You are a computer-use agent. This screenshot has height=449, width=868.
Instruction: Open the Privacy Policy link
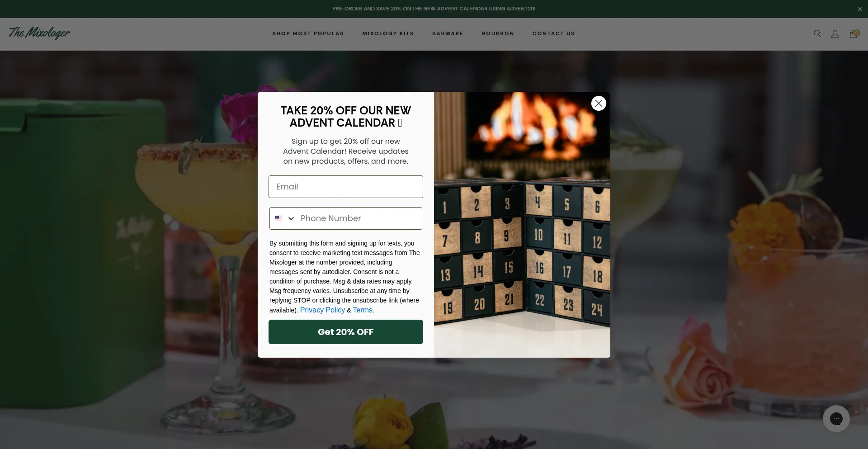(x=322, y=310)
